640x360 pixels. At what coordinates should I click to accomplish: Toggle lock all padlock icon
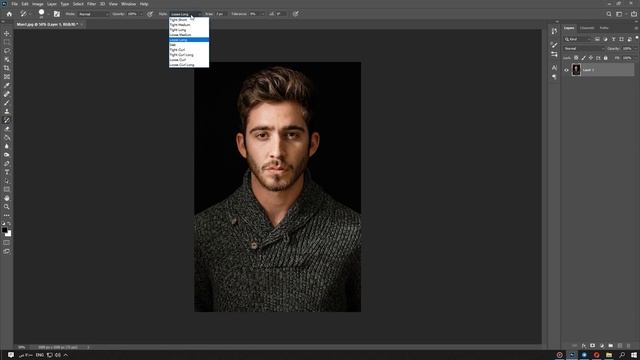pos(605,58)
